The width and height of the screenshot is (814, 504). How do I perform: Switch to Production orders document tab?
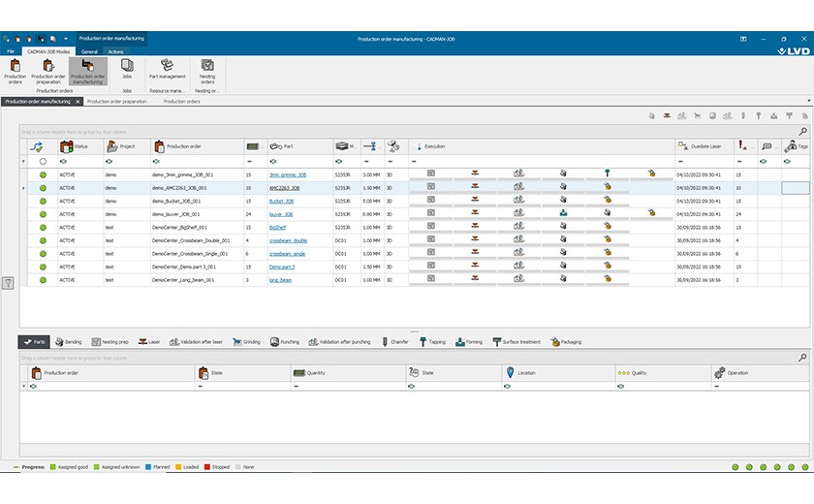click(x=182, y=101)
